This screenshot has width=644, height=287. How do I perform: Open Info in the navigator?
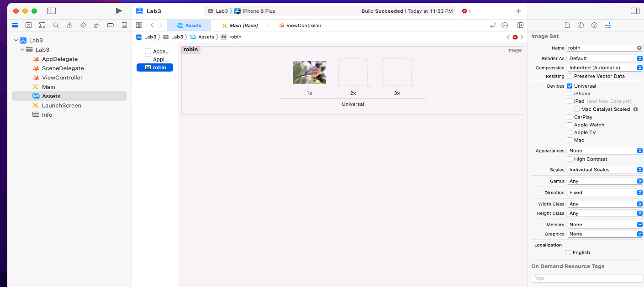pos(47,115)
